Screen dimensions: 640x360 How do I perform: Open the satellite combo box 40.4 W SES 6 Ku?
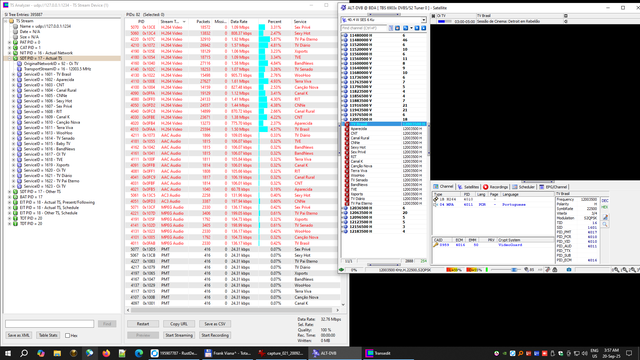coord(384,20)
